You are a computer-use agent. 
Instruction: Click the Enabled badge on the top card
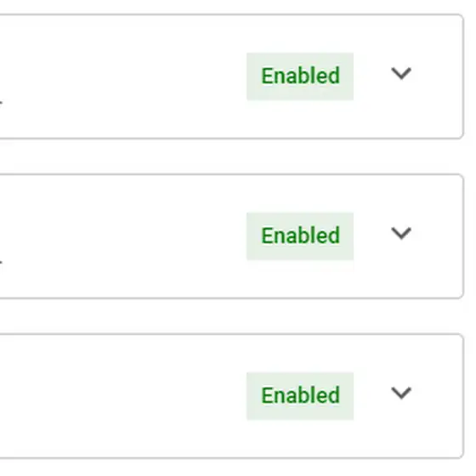[x=300, y=76]
